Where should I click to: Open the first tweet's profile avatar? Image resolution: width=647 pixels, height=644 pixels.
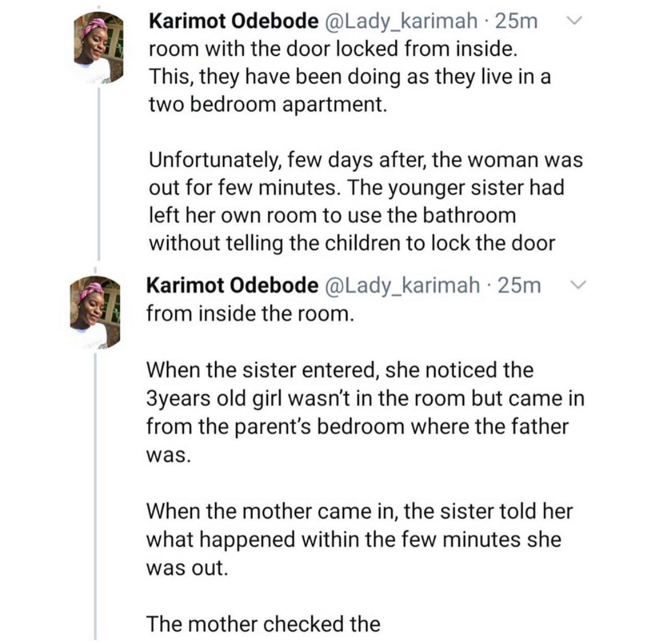(x=98, y=46)
